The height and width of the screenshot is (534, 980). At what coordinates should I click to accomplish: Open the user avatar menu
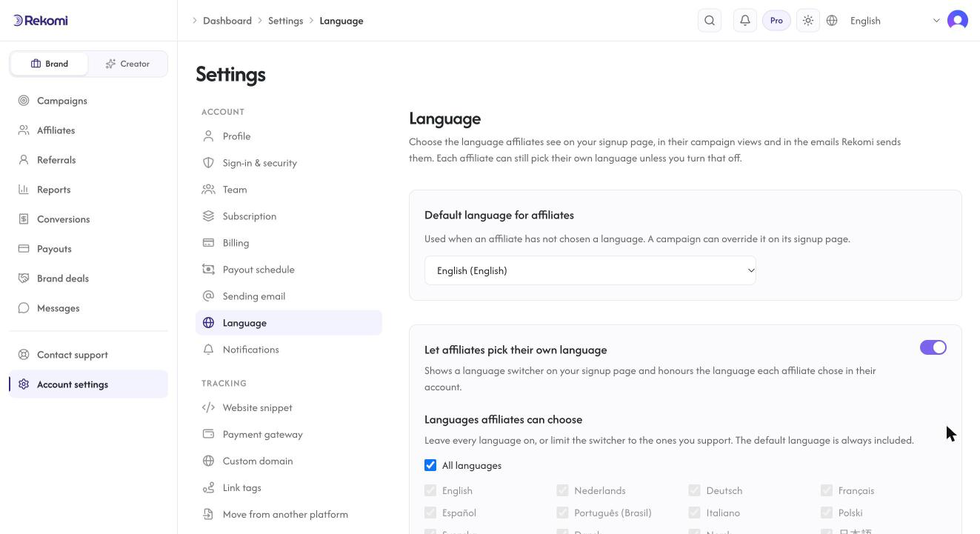coord(958,21)
